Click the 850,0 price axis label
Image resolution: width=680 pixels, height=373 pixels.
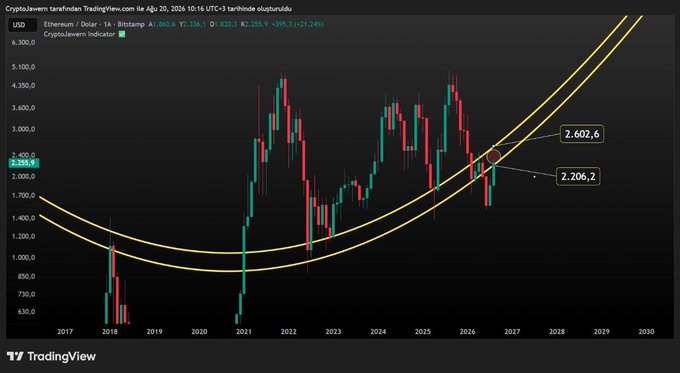[x=27, y=276]
